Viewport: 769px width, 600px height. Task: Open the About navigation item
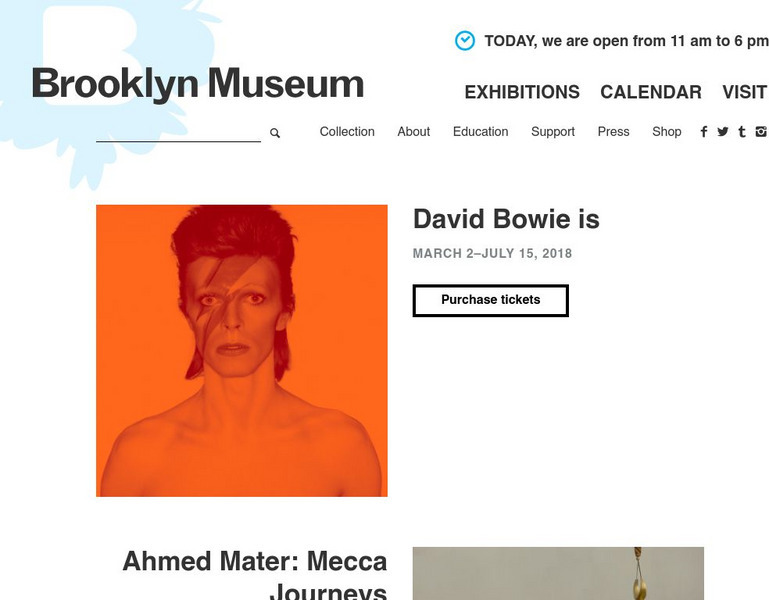[413, 132]
